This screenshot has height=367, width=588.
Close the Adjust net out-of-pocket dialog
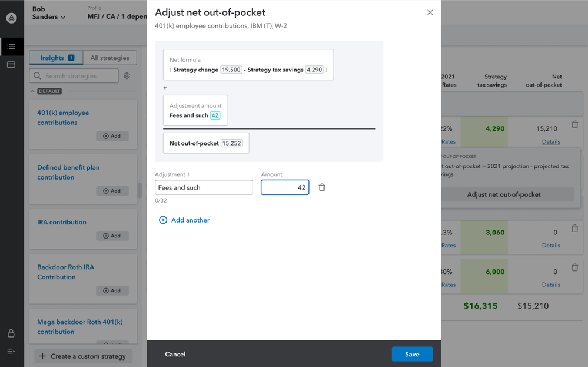430,12
